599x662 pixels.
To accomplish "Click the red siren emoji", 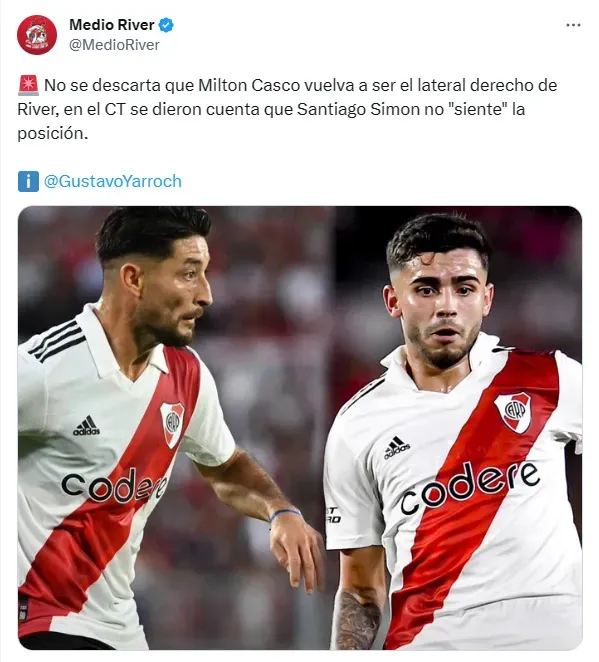I will point(28,85).
